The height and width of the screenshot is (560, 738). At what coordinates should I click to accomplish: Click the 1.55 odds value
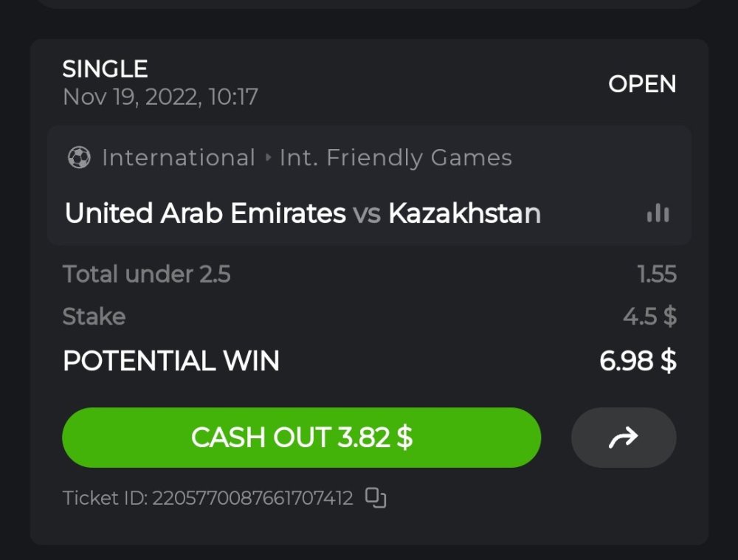[657, 274]
